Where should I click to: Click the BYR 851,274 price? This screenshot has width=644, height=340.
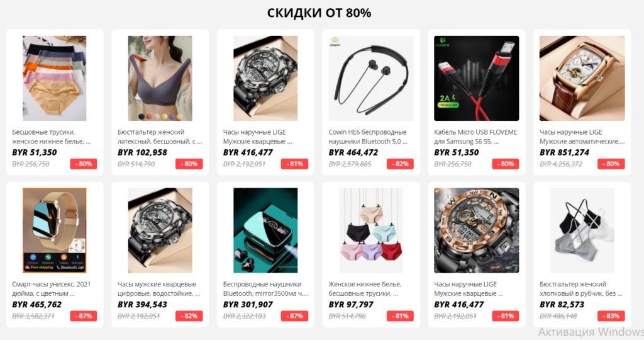[564, 152]
